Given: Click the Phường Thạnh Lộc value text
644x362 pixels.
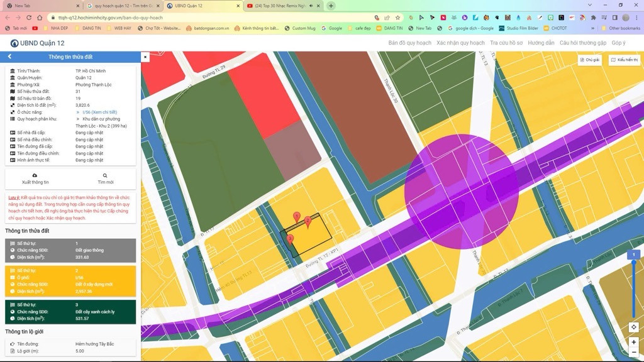Looking at the screenshot, I should [93, 85].
